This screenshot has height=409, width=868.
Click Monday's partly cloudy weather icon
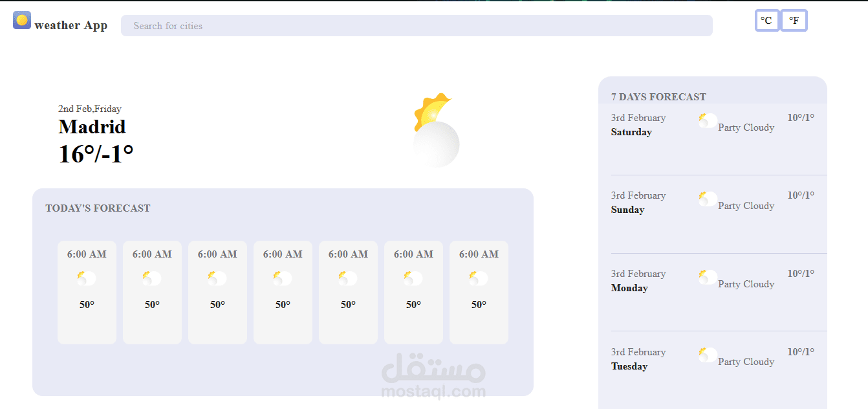(707, 276)
